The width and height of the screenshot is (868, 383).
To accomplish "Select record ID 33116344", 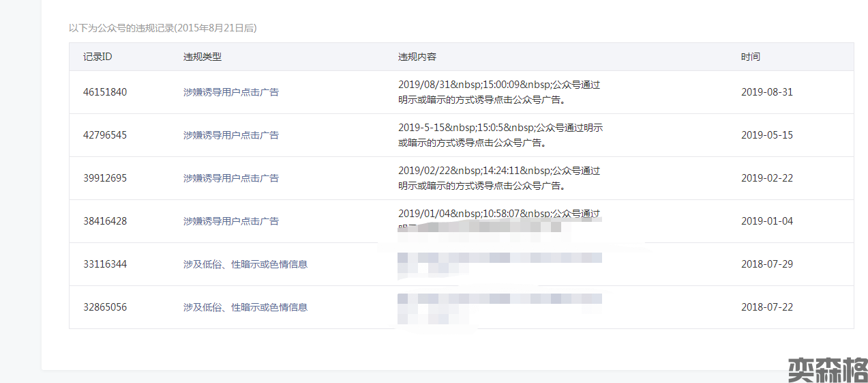I will click(105, 264).
